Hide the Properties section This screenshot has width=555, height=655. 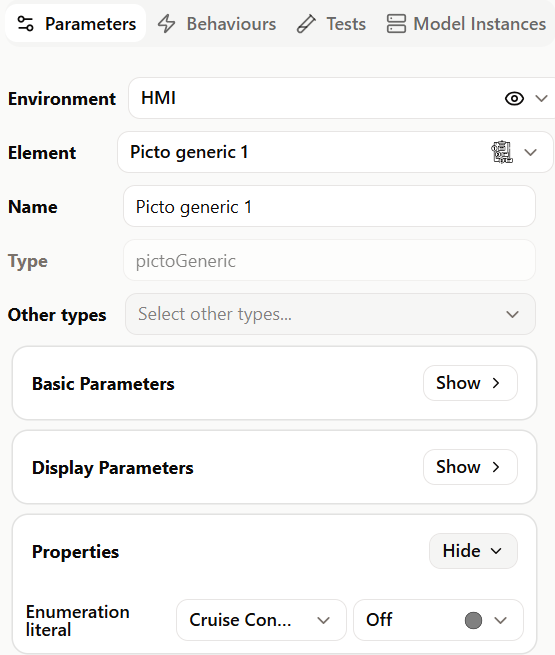(473, 551)
